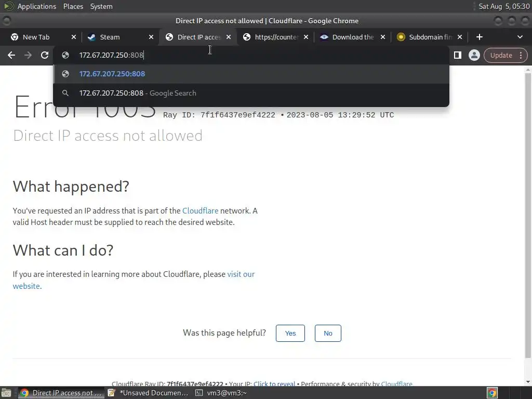Toggle the side panel icon
This screenshot has width=532, height=399.
(x=457, y=55)
